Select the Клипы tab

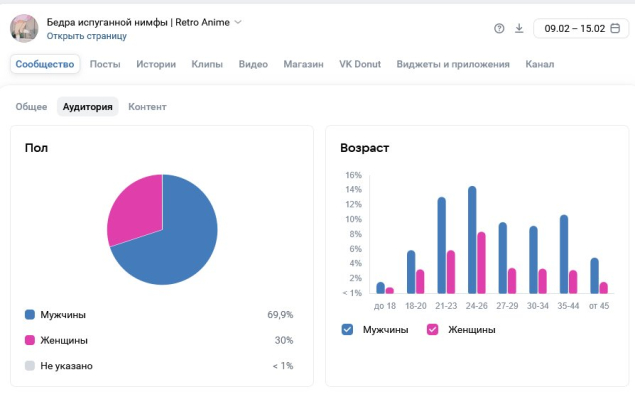pyautogui.click(x=207, y=64)
